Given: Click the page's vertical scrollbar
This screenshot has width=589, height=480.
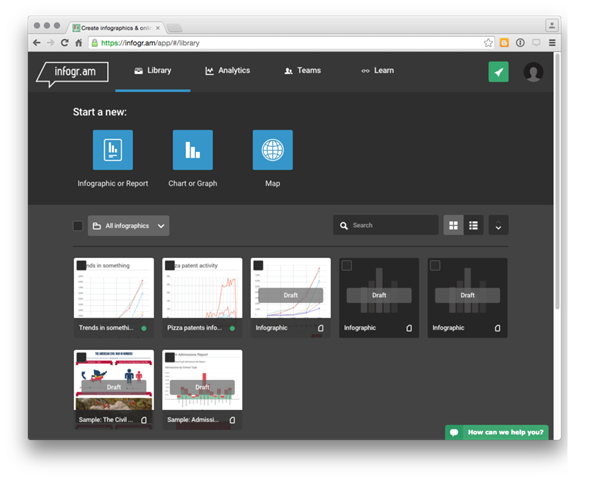Looking at the screenshot, I should pos(557,180).
